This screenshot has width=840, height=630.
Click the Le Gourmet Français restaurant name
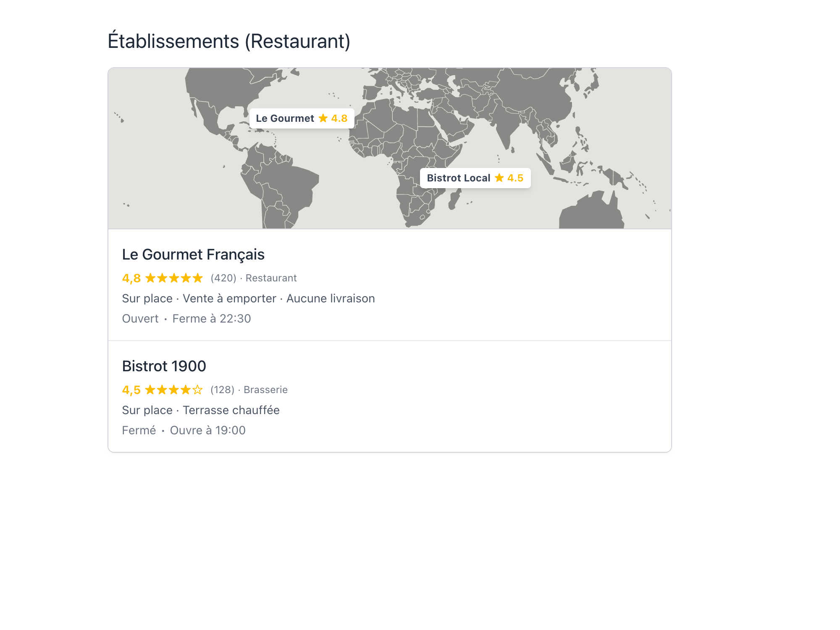[x=193, y=255]
